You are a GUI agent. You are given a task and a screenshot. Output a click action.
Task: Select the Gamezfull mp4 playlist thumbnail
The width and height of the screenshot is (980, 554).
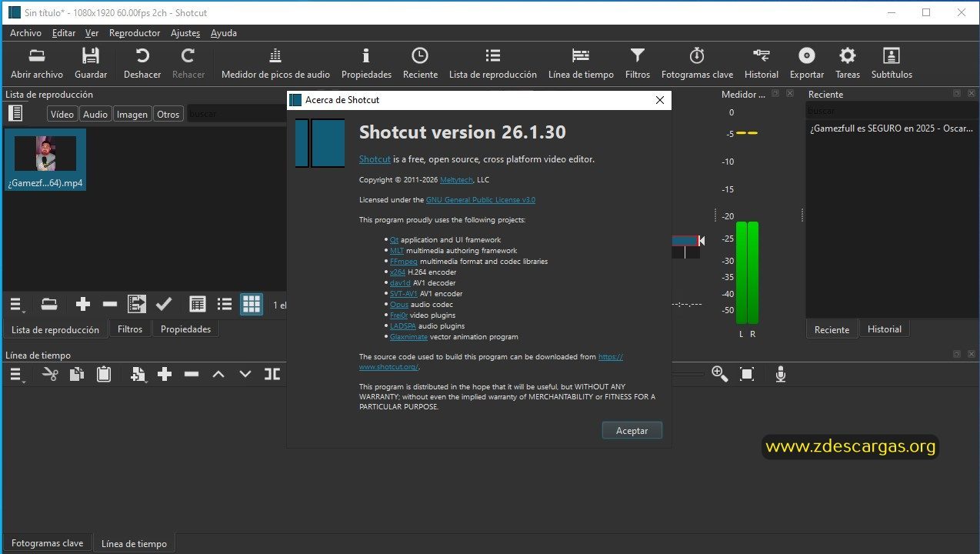pos(45,159)
